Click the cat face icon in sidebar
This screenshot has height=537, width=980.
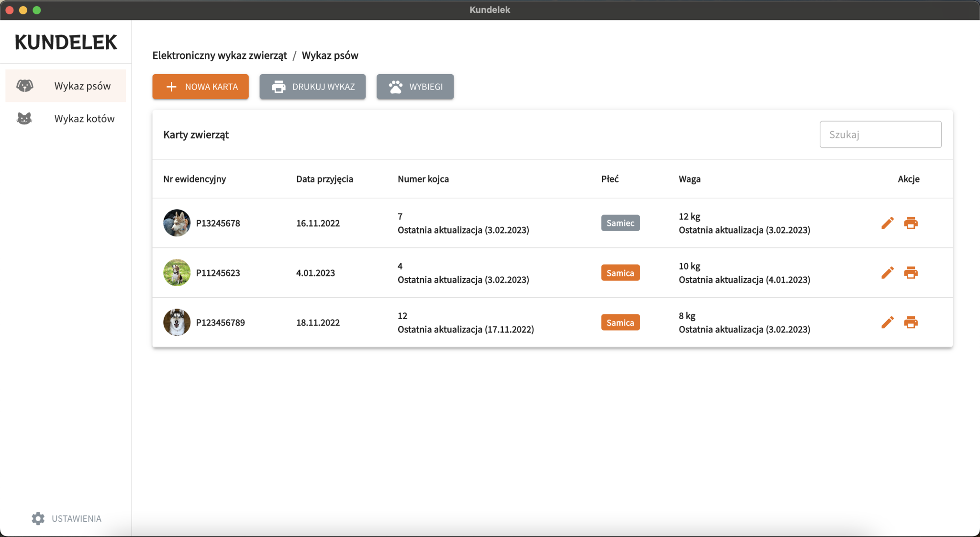[x=24, y=118]
